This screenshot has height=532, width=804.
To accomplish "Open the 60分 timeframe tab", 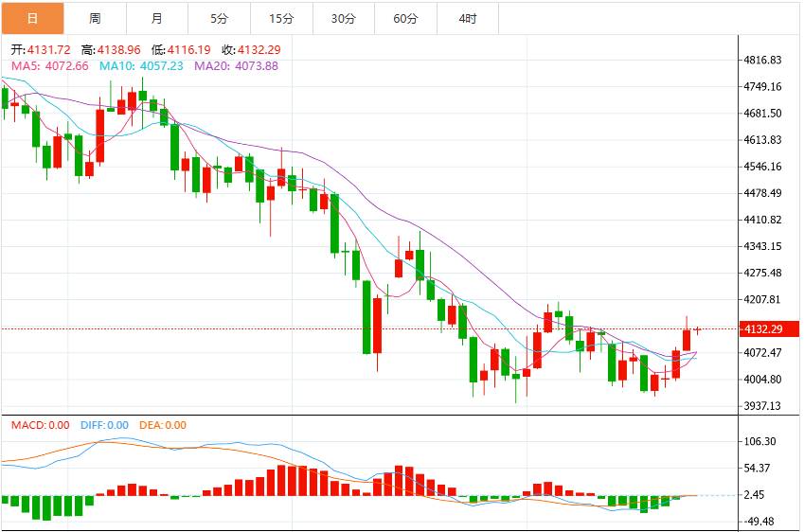I will pyautogui.click(x=405, y=18).
